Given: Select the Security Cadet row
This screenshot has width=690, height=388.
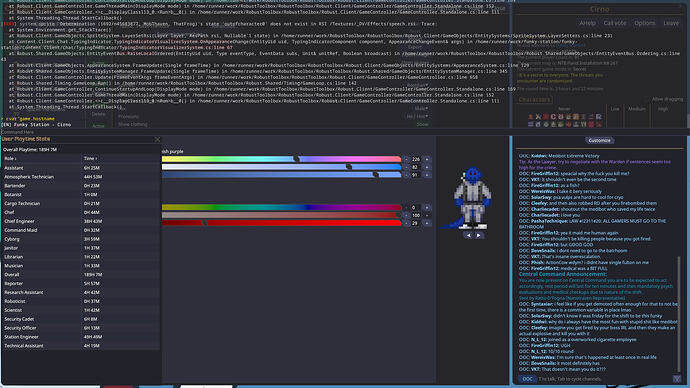Looking at the screenshot, I should (x=81, y=319).
